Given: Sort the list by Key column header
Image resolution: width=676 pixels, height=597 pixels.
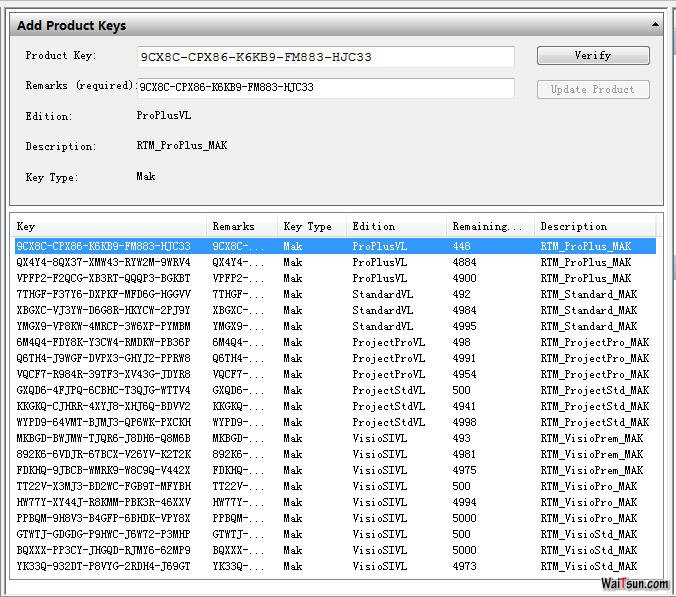Looking at the screenshot, I should (x=108, y=226).
